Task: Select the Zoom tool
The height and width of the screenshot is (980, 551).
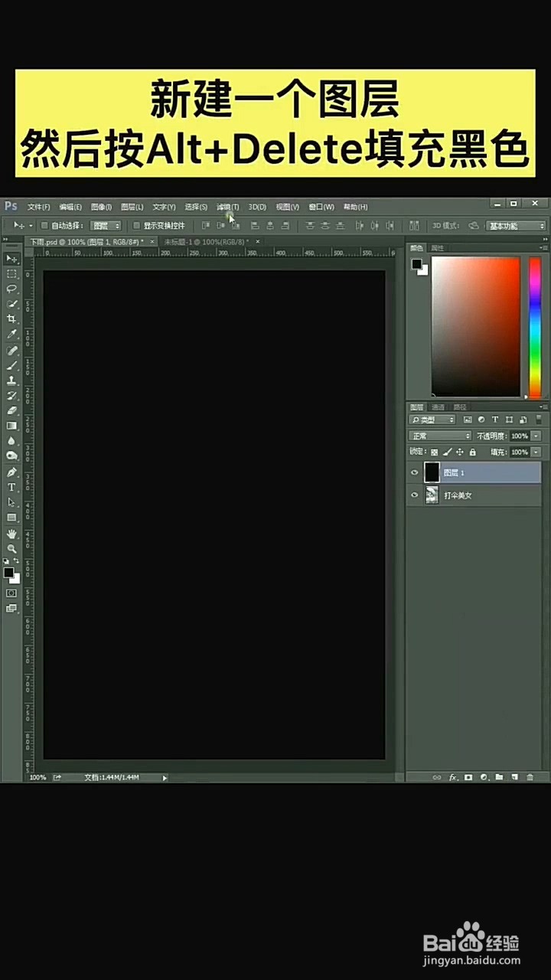Action: click(11, 548)
